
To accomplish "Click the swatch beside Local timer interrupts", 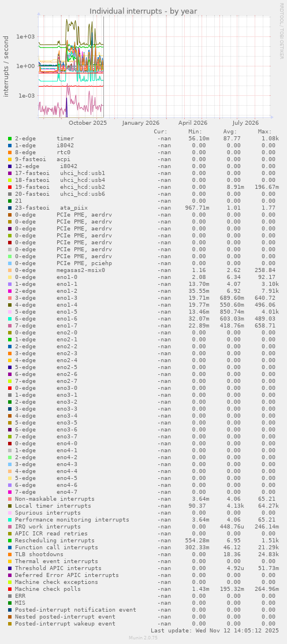I will pos(9,505).
